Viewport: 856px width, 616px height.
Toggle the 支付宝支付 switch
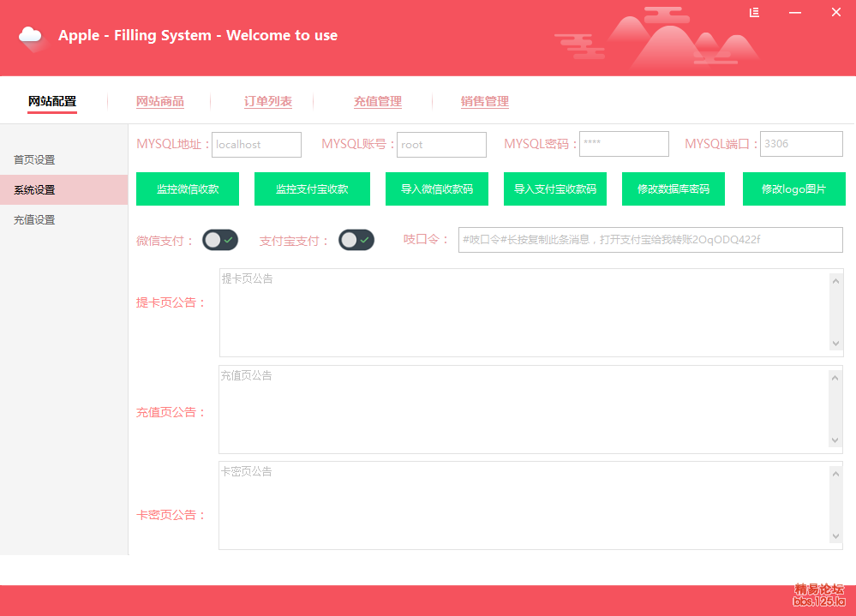[356, 240]
